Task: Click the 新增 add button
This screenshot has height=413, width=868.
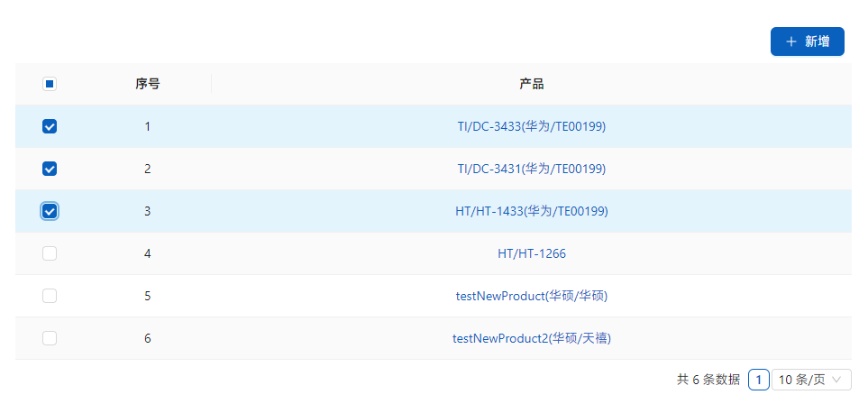Action: [807, 41]
